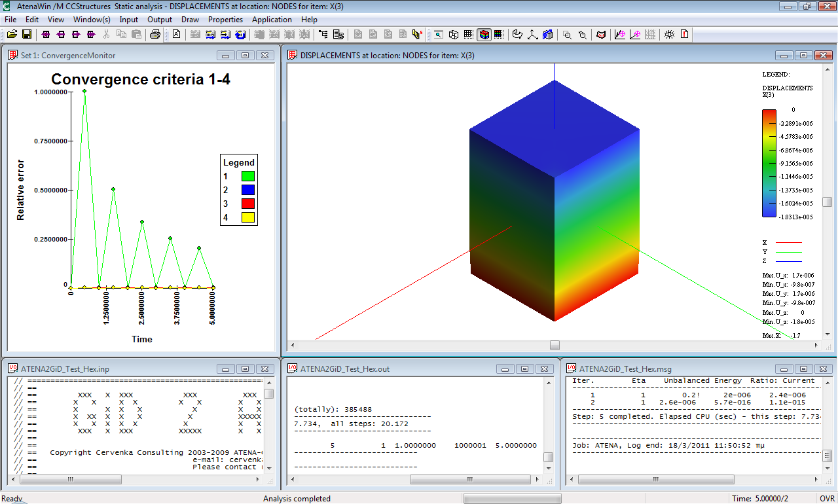The width and height of the screenshot is (838, 504).
Task: Click the second graph-with-pink-target icon
Action: coord(635,34)
